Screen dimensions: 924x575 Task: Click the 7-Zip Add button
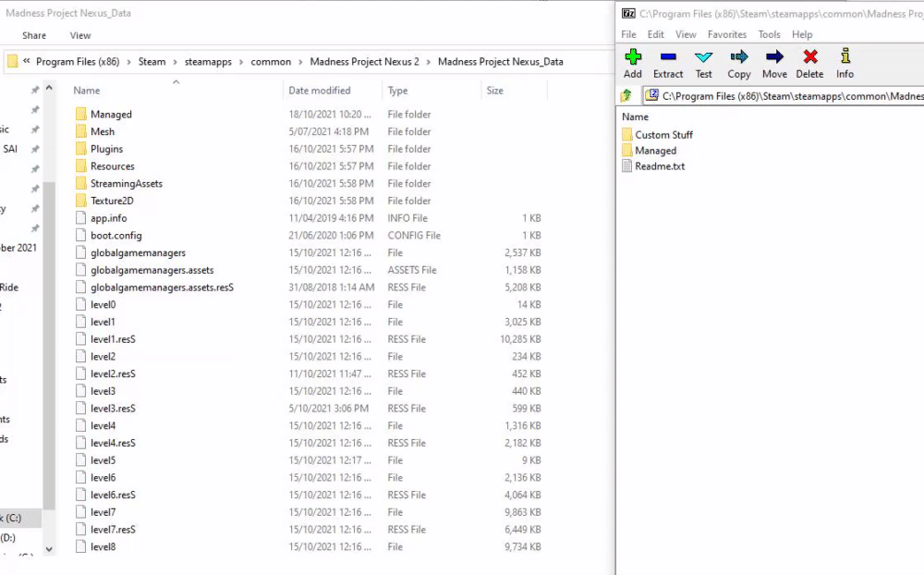click(633, 64)
